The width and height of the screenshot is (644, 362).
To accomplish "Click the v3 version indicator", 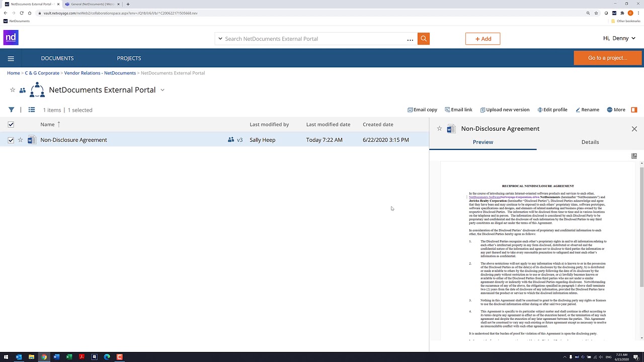I will pyautogui.click(x=239, y=140).
